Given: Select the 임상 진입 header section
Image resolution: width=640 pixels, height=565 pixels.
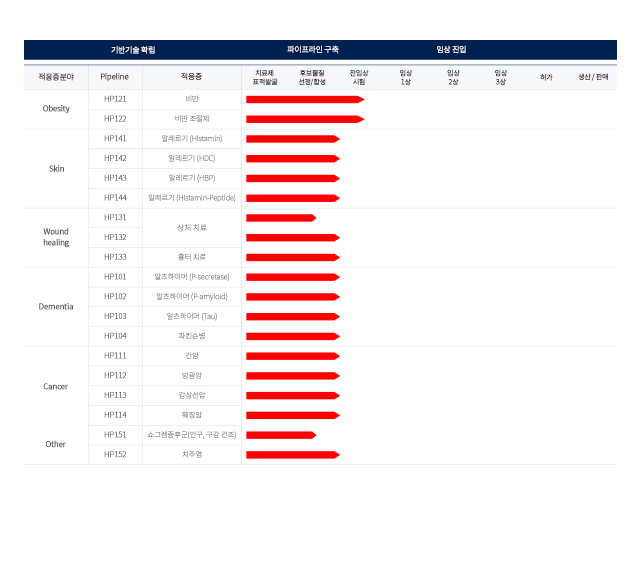Looking at the screenshot, I should pyautogui.click(x=451, y=50).
